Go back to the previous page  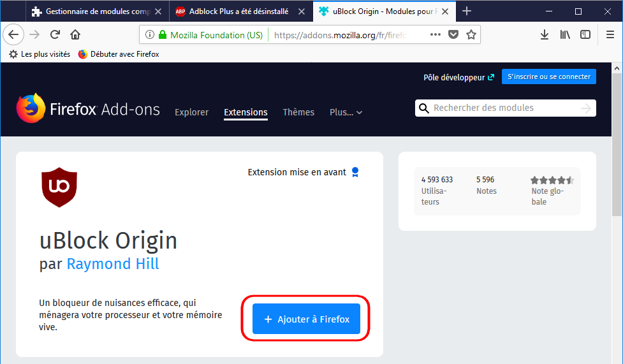coord(13,34)
